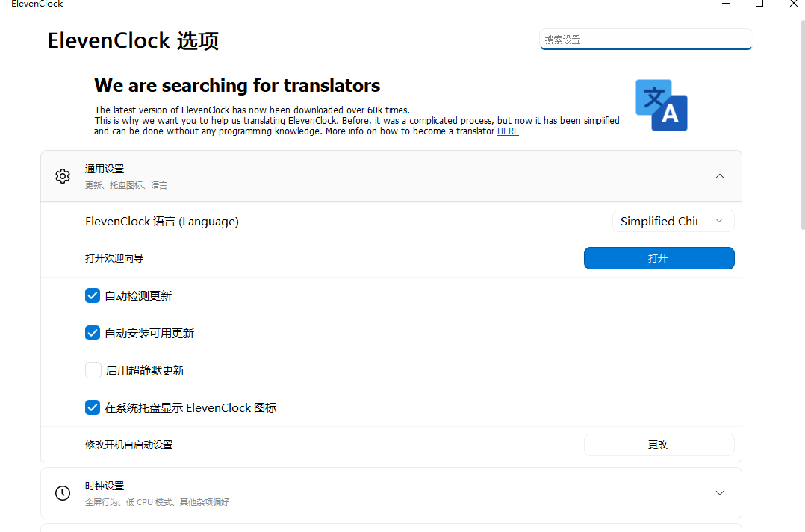Click the 时钟设置 section title
805x532 pixels.
pos(105,486)
